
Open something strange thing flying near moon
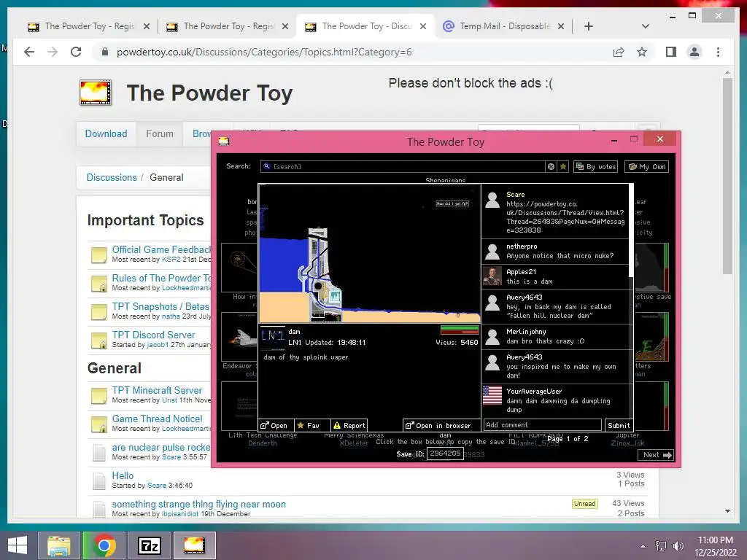click(x=198, y=505)
